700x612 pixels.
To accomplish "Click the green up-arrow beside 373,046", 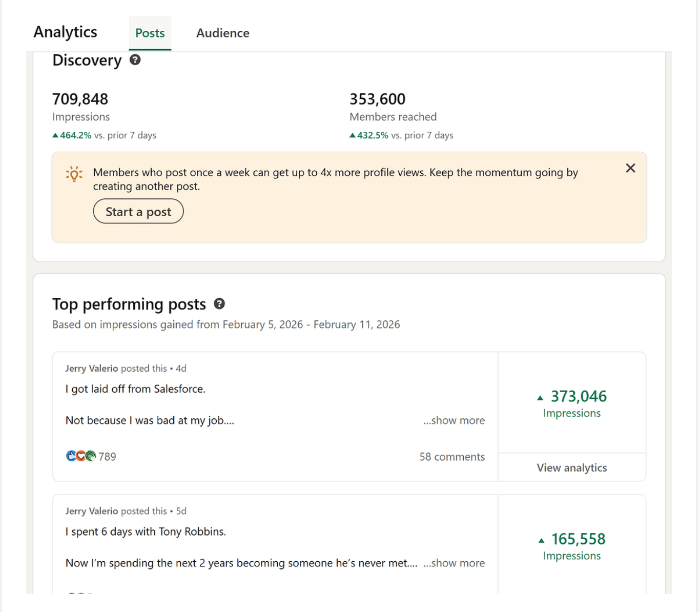I will click(540, 398).
